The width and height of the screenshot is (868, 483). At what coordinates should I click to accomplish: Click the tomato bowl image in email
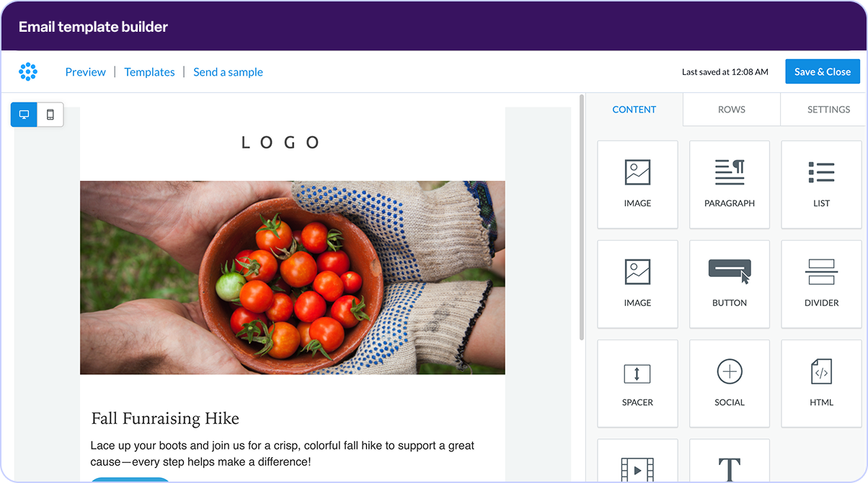pyautogui.click(x=292, y=278)
